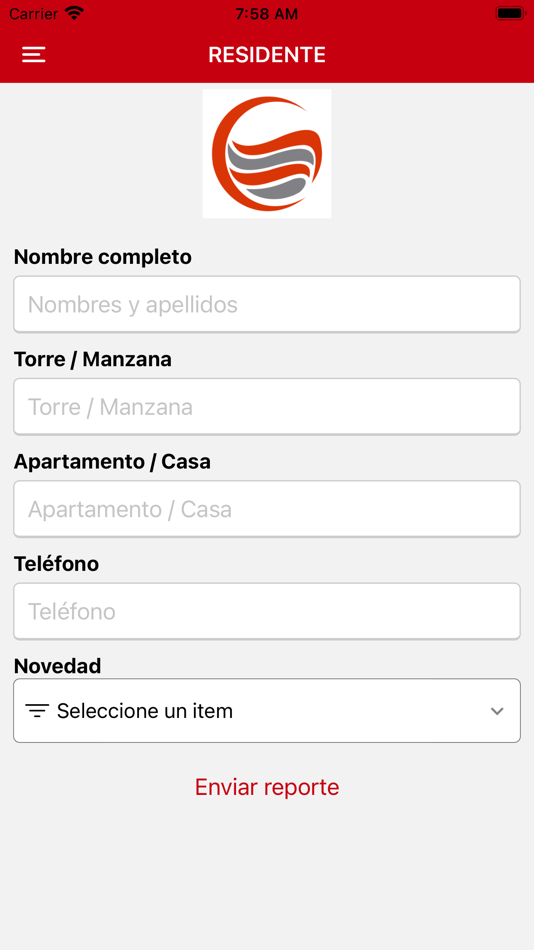Click the 'Enviar reporte' button
The height and width of the screenshot is (950, 534).
[267, 787]
